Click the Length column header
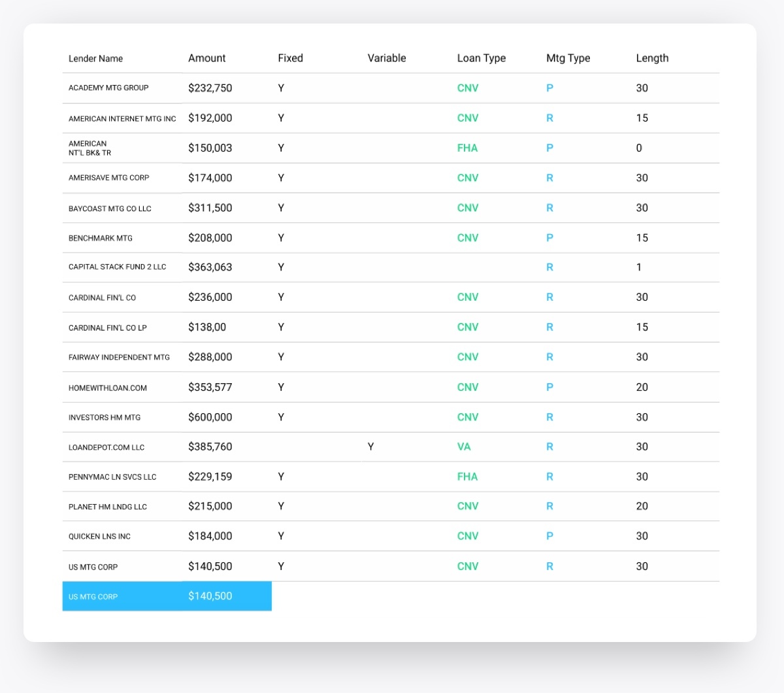 point(652,58)
